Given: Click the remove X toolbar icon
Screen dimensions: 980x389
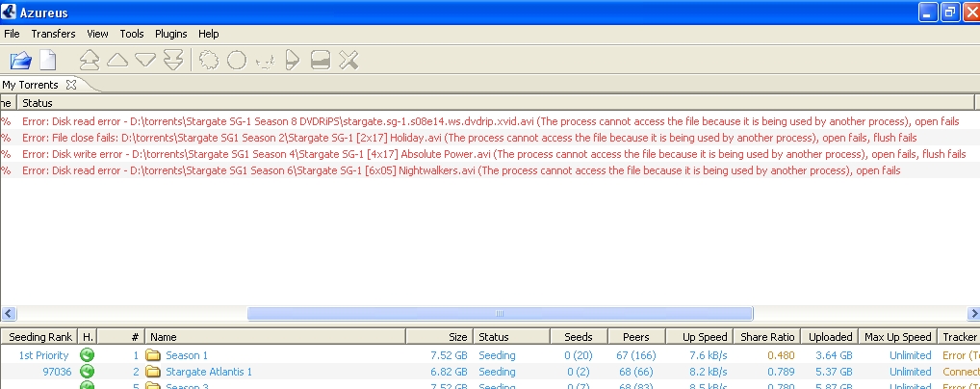Looking at the screenshot, I should [348, 60].
